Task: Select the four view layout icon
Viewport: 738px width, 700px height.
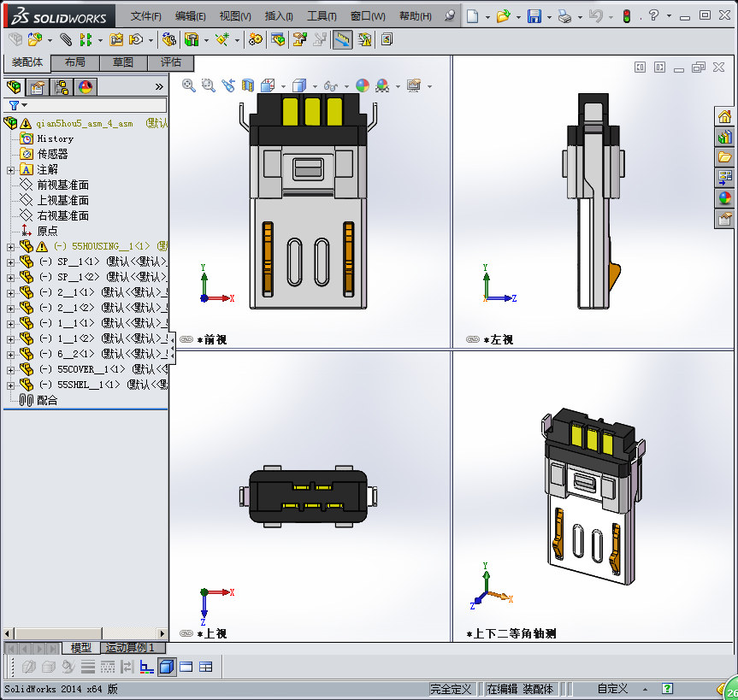Action: 206,667
